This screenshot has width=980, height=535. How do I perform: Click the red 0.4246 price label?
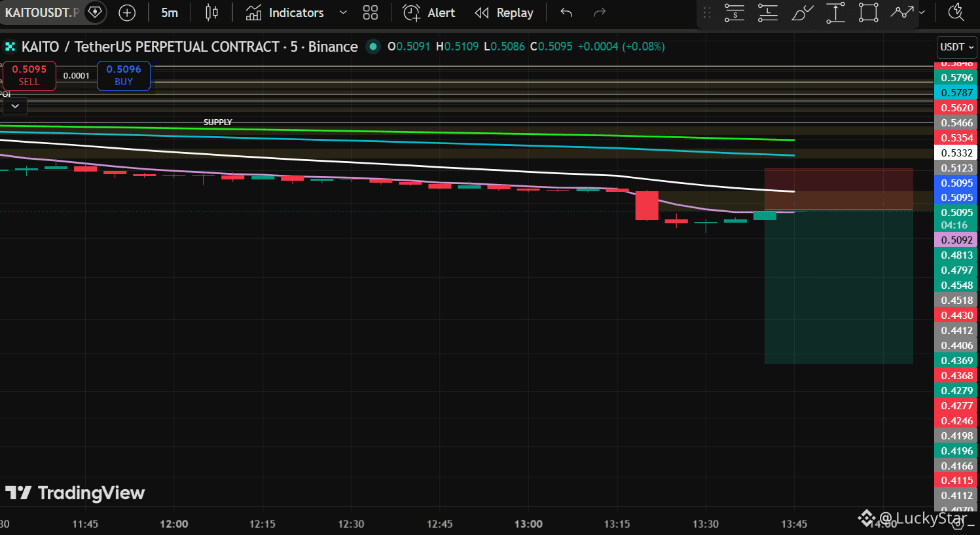pos(956,421)
